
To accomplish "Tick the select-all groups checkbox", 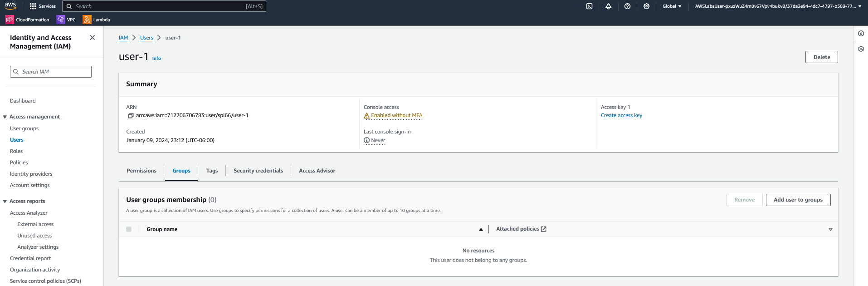I will click(129, 229).
